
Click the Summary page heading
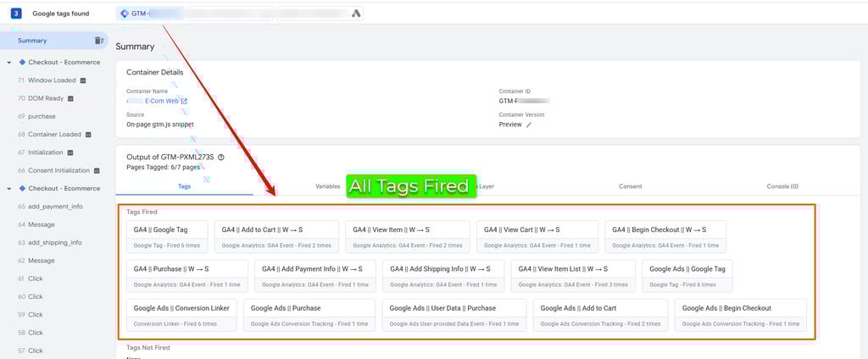coord(135,47)
